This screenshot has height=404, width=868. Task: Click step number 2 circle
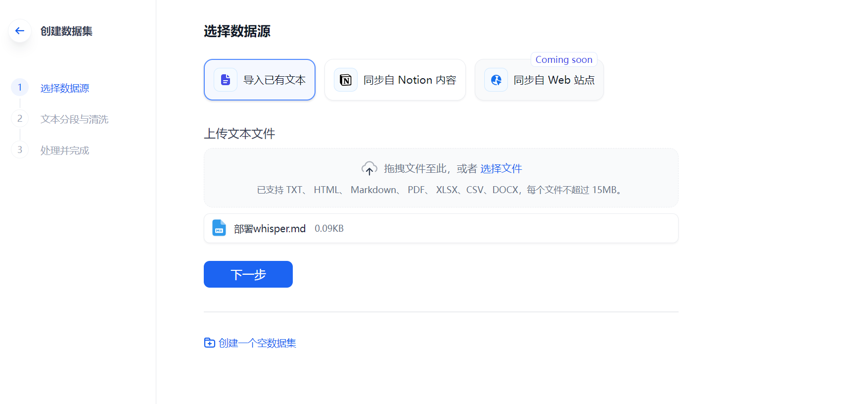[20, 119]
